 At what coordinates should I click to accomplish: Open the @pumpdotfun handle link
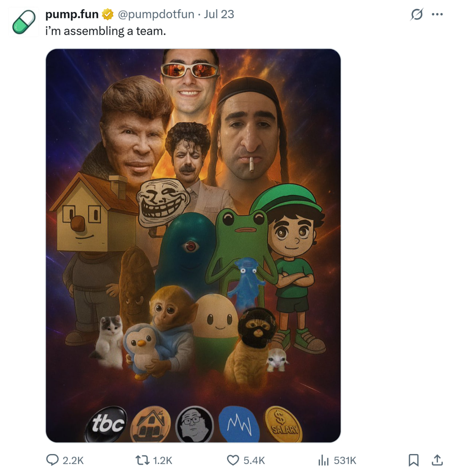[156, 15]
